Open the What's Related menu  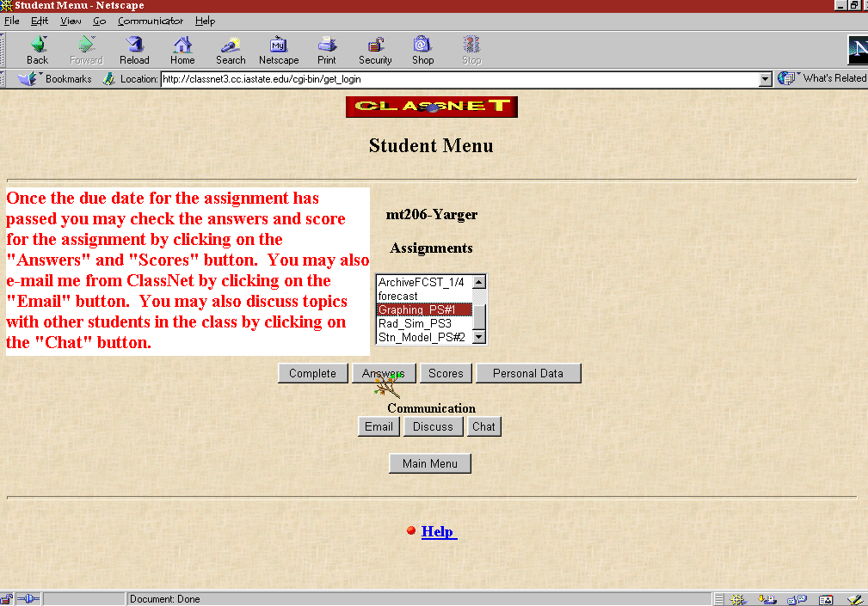823,78
